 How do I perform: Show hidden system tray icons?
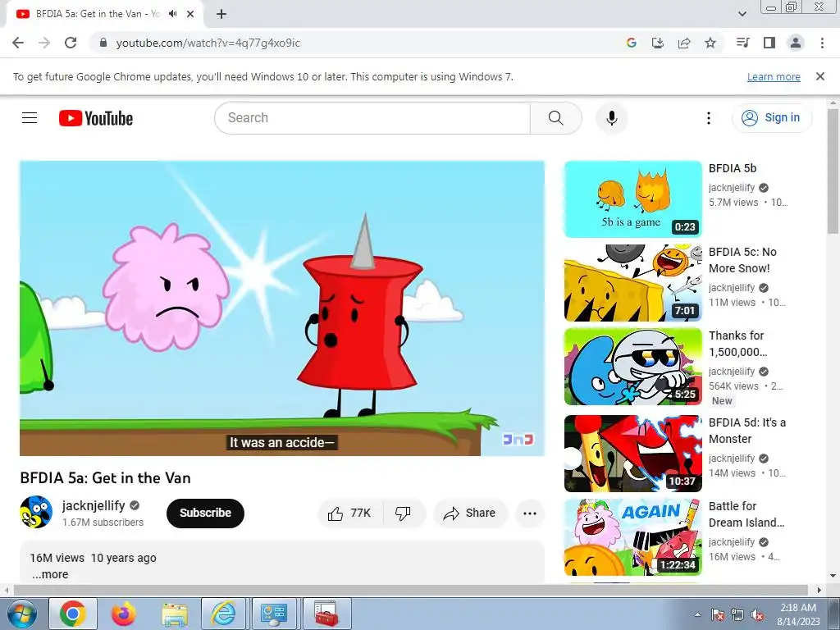tap(697, 614)
